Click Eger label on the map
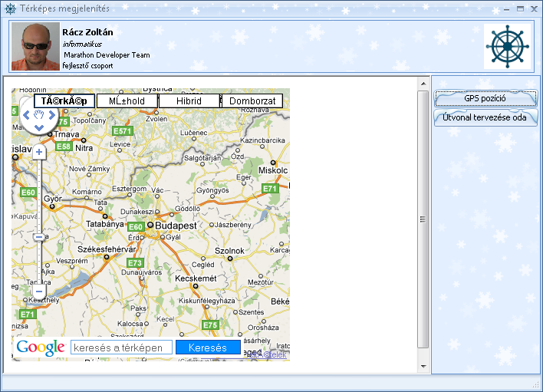This screenshot has height=392, width=543. [x=244, y=177]
